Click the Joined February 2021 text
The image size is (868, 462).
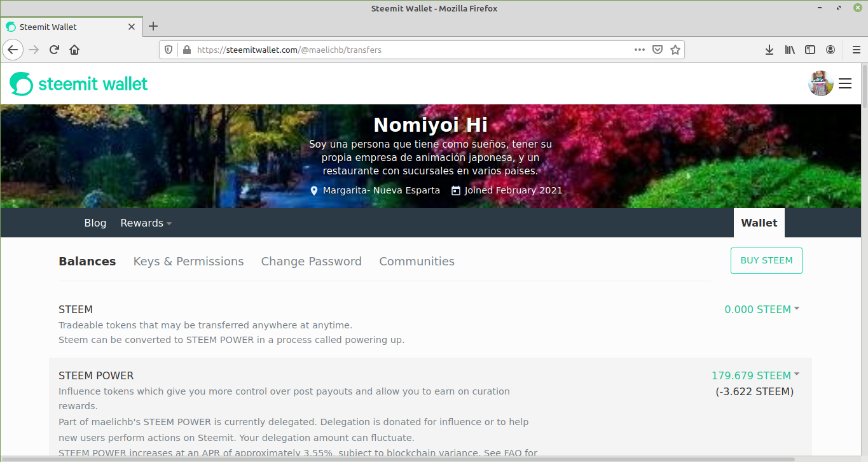tap(514, 190)
